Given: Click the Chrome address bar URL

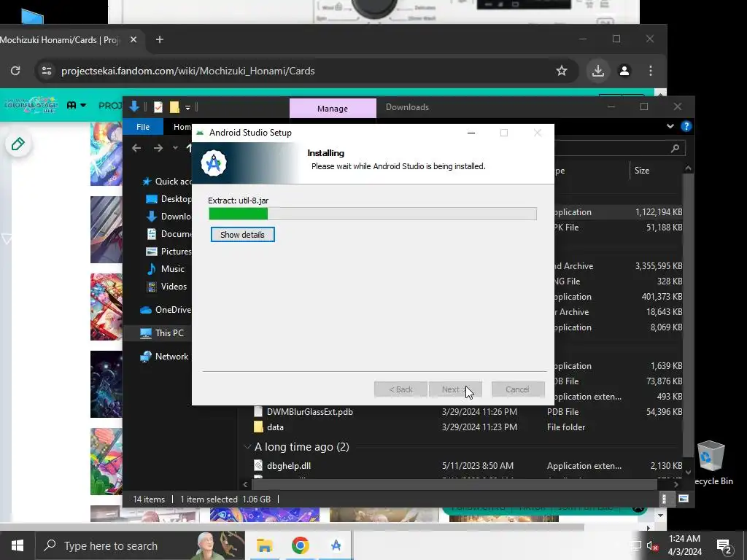Looking at the screenshot, I should point(188,71).
